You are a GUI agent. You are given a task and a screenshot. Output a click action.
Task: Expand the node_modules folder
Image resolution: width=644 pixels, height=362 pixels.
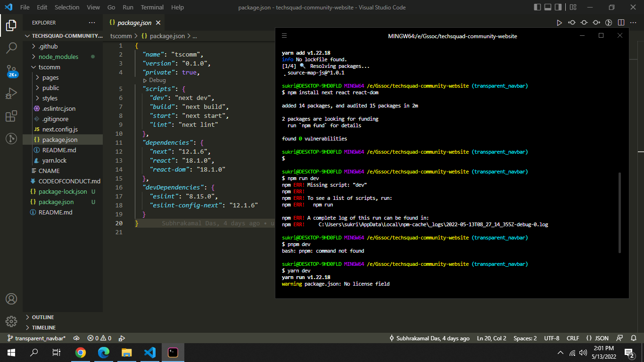click(63, 57)
